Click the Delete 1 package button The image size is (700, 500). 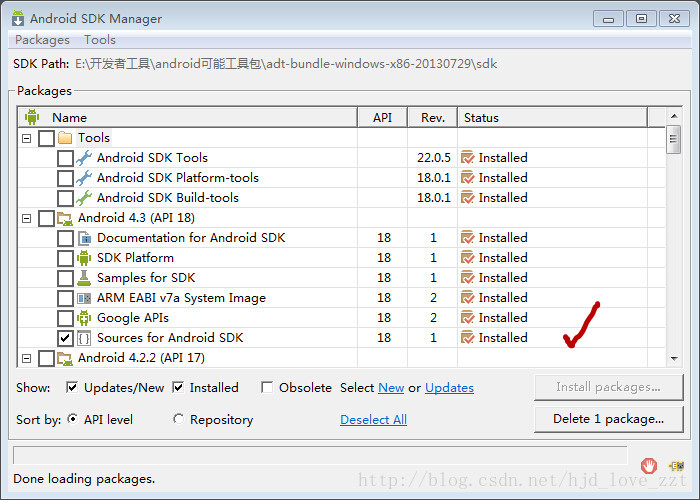pos(608,419)
